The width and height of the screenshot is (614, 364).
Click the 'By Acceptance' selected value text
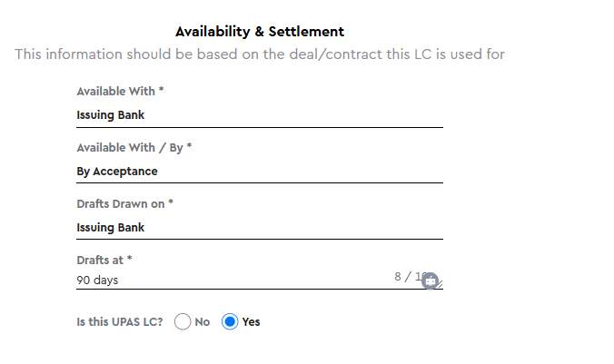point(117,172)
